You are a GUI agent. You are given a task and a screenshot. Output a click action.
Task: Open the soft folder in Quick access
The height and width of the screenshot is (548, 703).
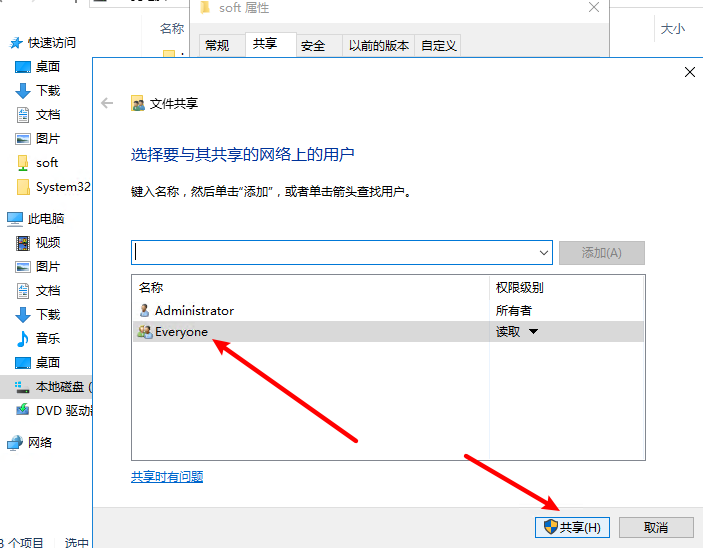[47, 162]
